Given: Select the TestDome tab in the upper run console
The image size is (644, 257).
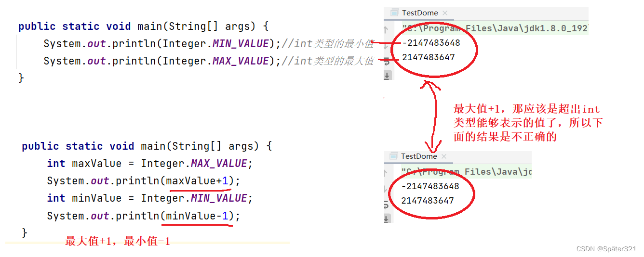Looking at the screenshot, I should 419,13.
